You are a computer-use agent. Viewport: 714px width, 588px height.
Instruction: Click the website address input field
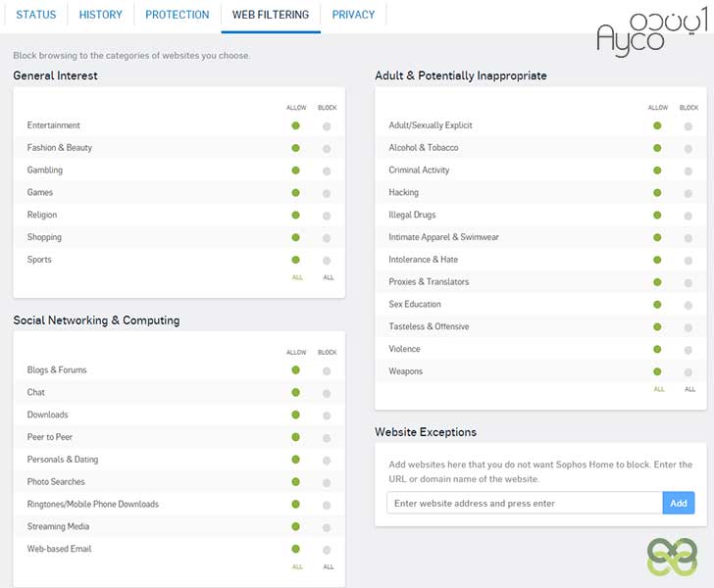click(x=525, y=503)
